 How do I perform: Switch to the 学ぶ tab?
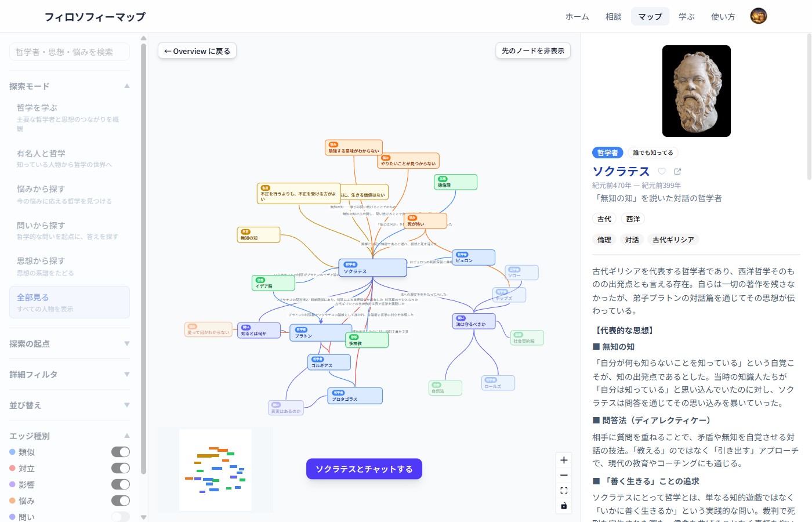[x=687, y=17]
